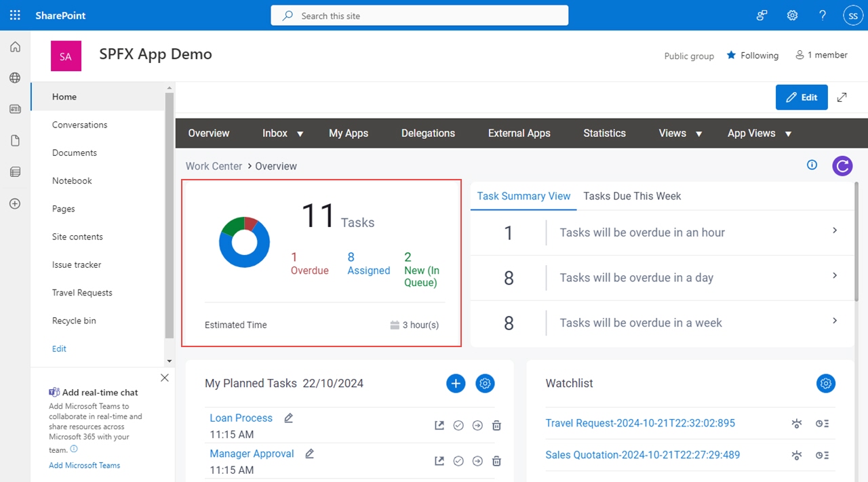Switch to Tasks Due This Week tab
Screen dimensions: 868x482
click(x=632, y=196)
